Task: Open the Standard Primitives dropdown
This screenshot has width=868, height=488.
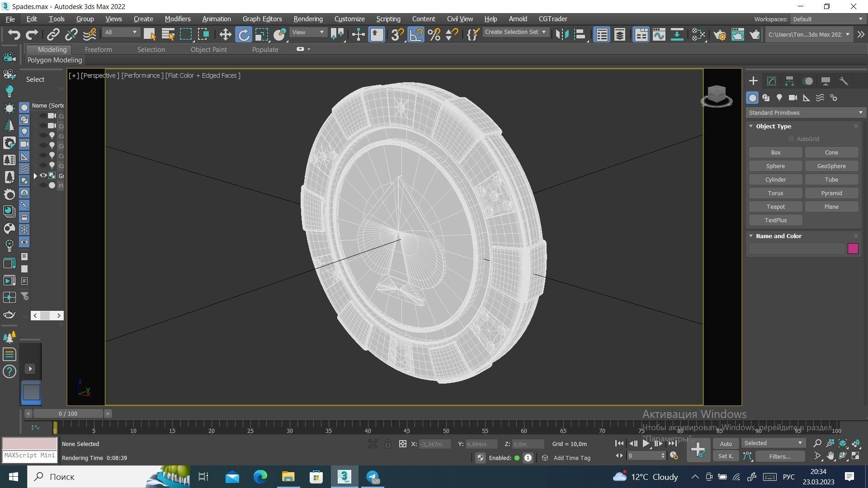Action: (x=805, y=113)
